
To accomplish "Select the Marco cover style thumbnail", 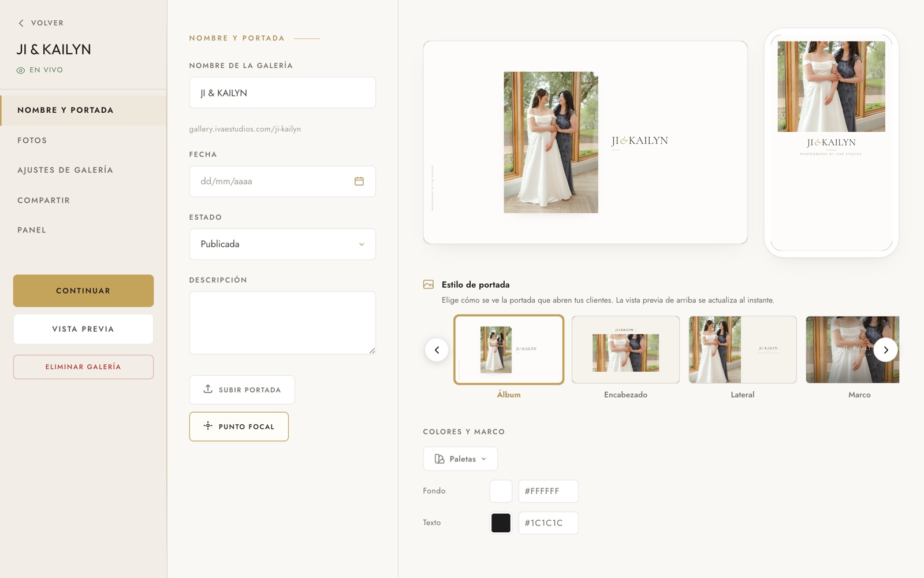I will [x=852, y=350].
